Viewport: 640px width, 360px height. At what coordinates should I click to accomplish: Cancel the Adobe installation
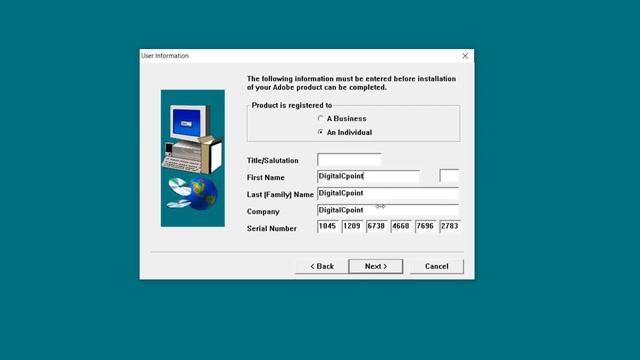click(x=437, y=266)
